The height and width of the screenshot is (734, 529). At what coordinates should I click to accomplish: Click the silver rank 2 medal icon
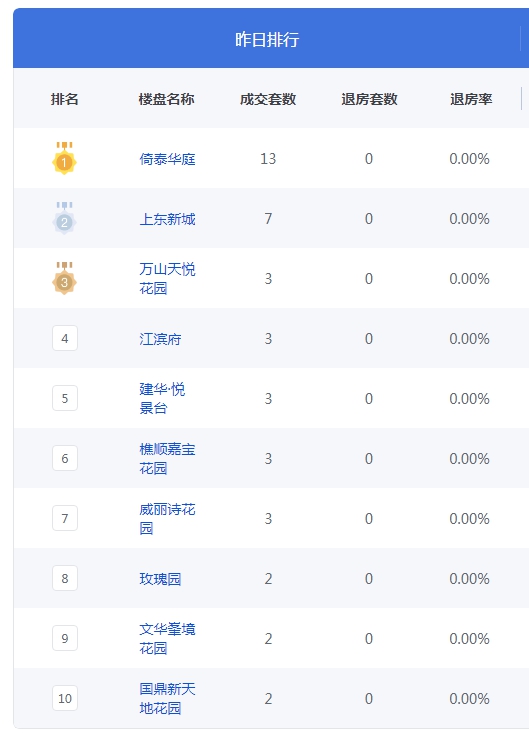[64, 218]
